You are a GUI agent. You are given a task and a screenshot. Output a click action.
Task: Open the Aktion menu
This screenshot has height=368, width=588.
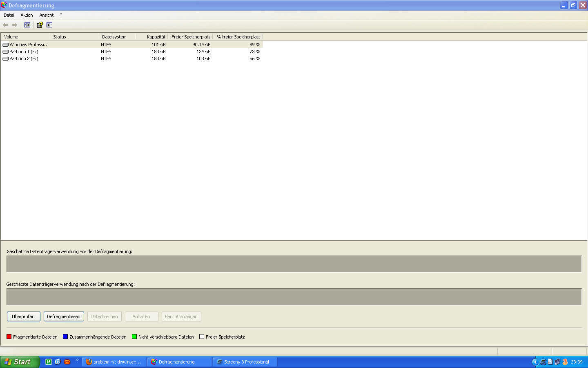(27, 15)
